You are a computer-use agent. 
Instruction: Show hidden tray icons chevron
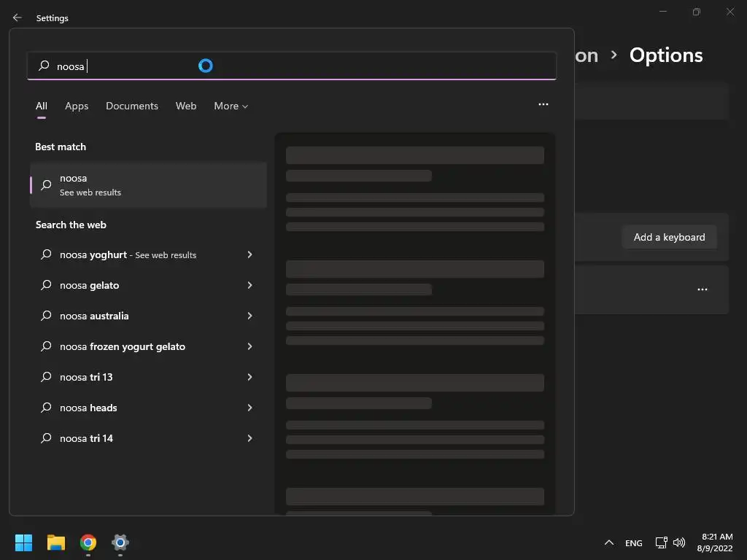pos(609,542)
